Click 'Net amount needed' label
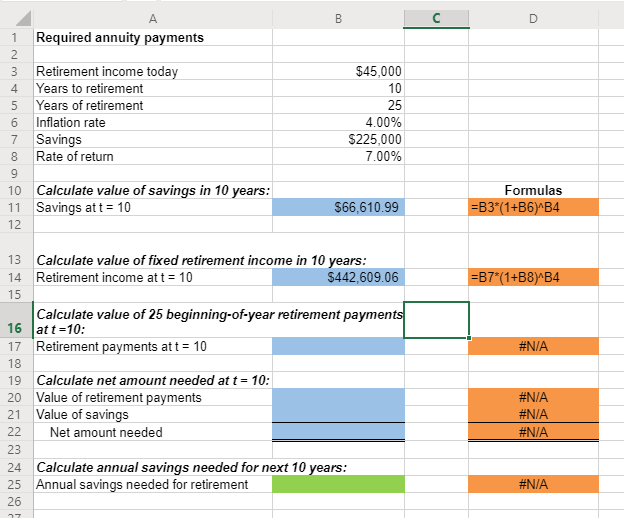624x518 pixels. [106, 432]
